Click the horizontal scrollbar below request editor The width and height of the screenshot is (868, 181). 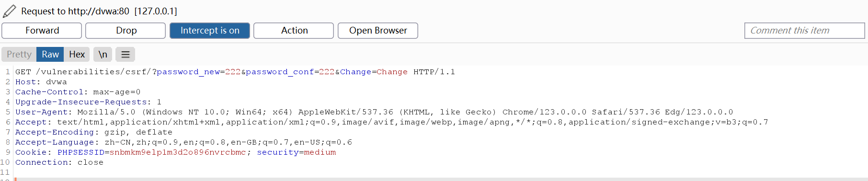(x=441, y=179)
